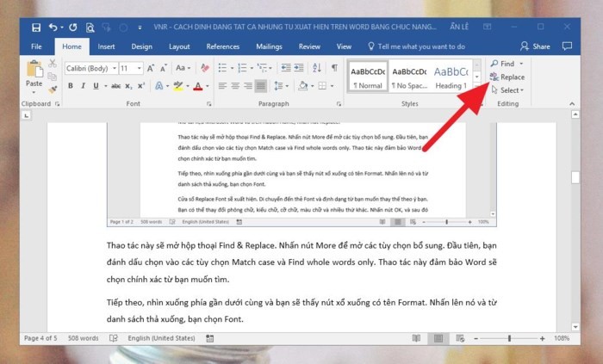Align text to the left
Image resolution: width=603 pixels, height=364 pixels.
tap(222, 86)
